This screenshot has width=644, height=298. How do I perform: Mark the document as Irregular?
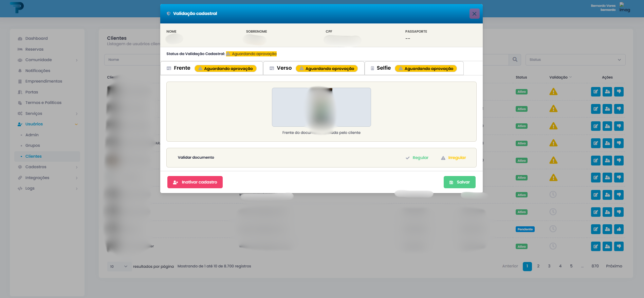[x=453, y=158]
